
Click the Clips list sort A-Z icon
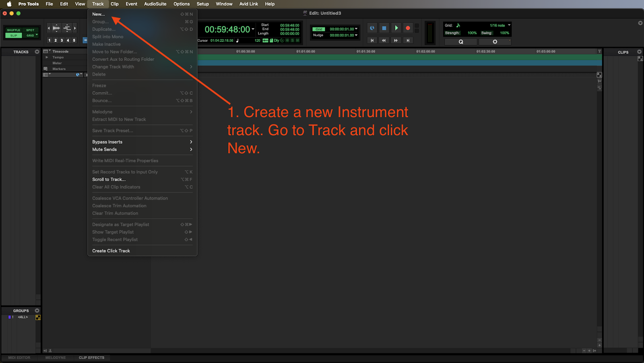pos(640,59)
